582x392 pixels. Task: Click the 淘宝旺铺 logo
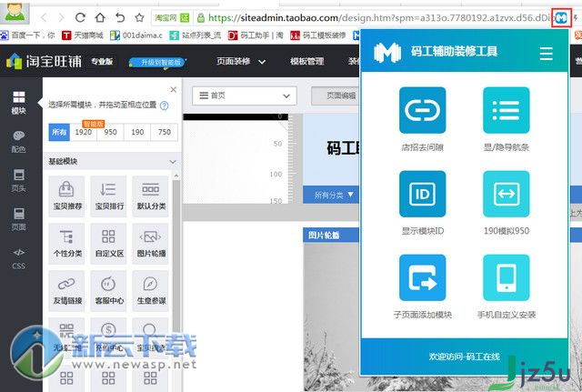coord(44,61)
